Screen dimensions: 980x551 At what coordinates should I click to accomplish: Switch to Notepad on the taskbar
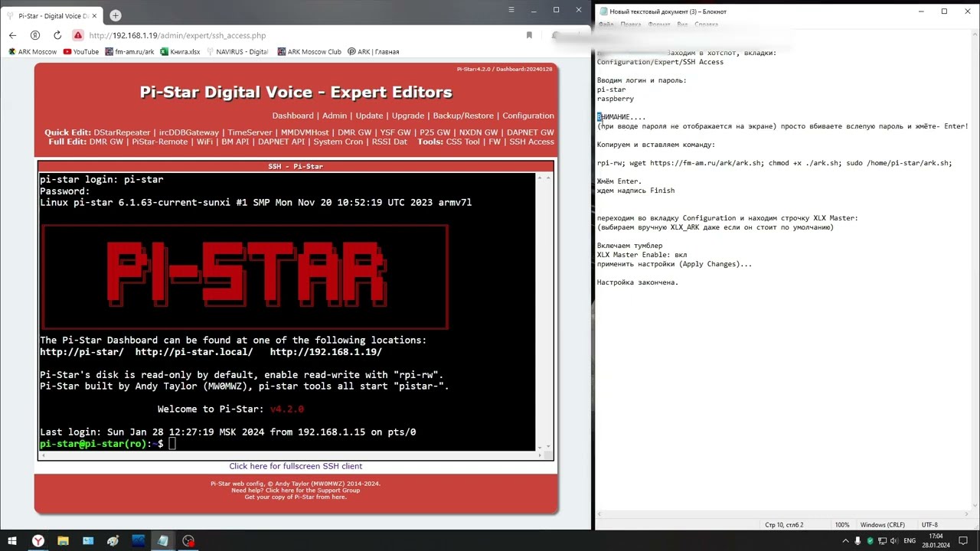[x=163, y=541]
